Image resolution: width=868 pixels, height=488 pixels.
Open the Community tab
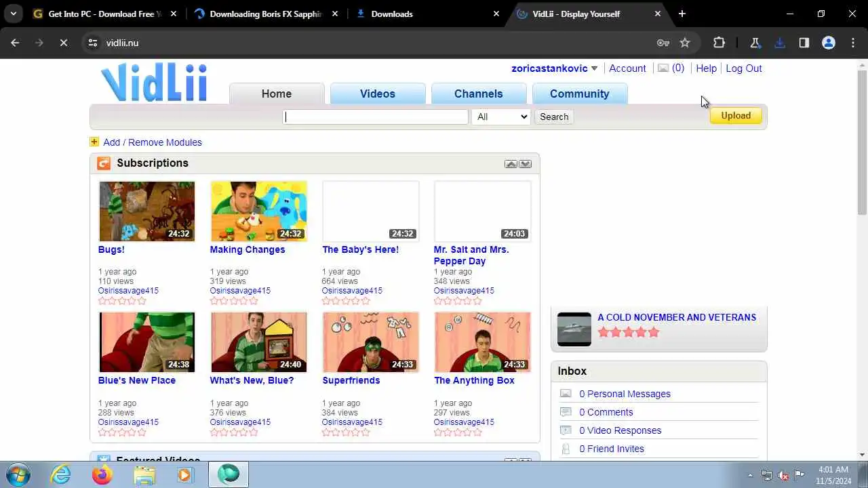pos(580,94)
